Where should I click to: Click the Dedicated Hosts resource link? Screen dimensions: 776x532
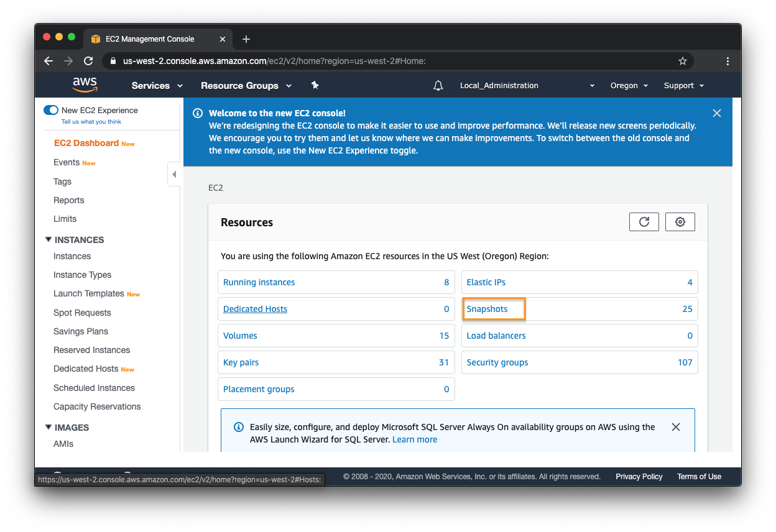pyautogui.click(x=256, y=309)
